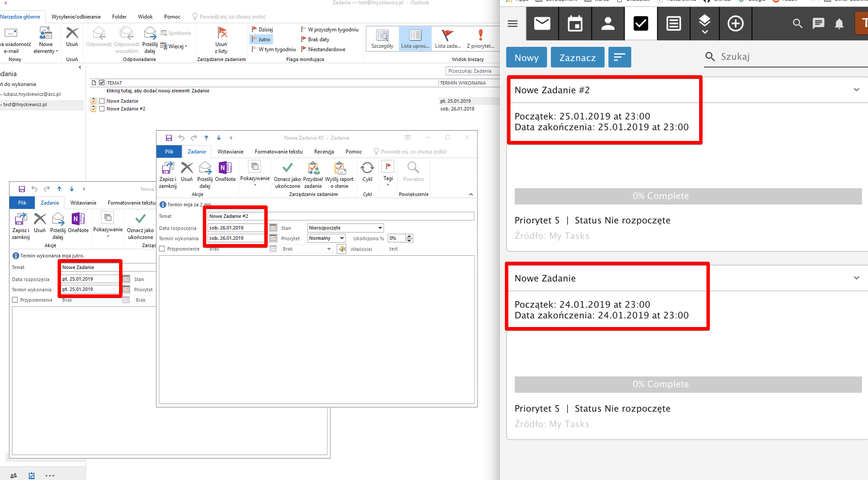The width and height of the screenshot is (868, 480).
Task: Toggle Przypomnienie checkbox in Nowe Zadanie #2 window
Action: [162, 249]
